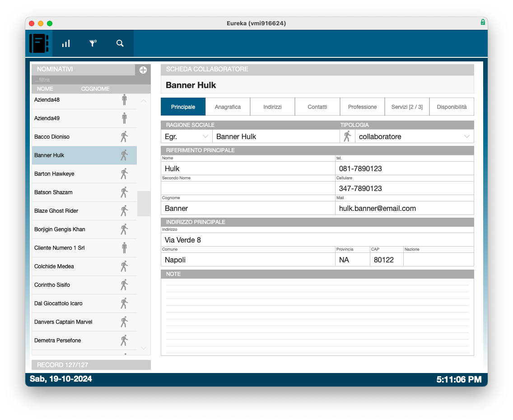Screen dimensions: 513x420
Task: Click the tel. field 081-7890123
Action: [404, 168]
